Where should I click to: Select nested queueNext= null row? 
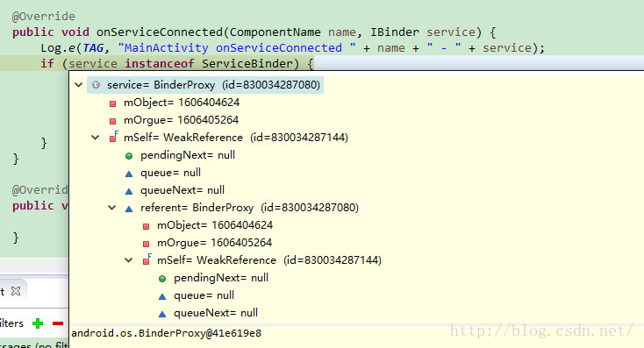(x=216, y=313)
